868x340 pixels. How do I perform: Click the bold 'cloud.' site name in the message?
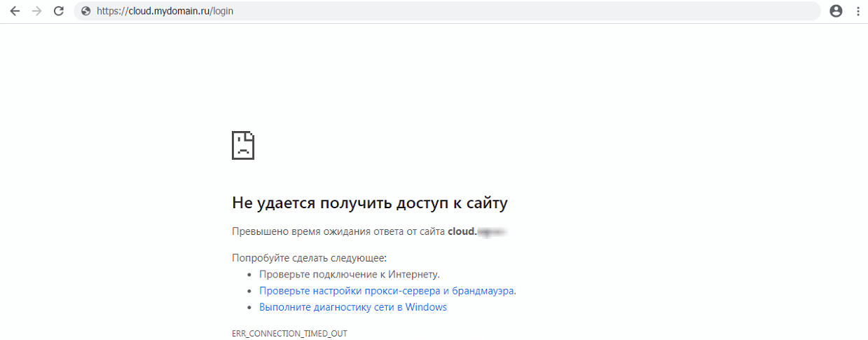[461, 231]
